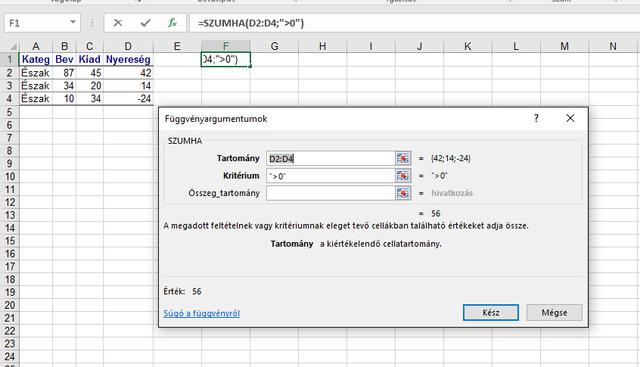Collapse dialog using Kritérium range selector icon
This screenshot has height=367, width=640.
point(402,176)
